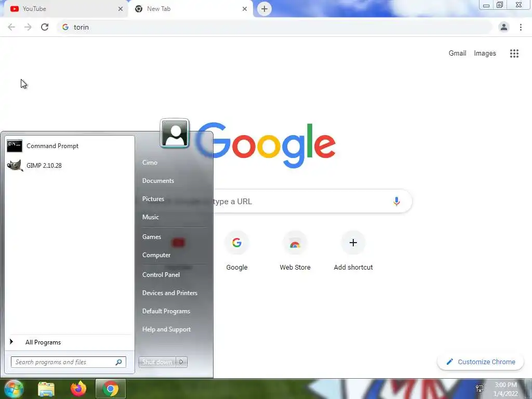Viewport: 532px width, 399px height.
Task: Select the New Tab tab
Action: click(x=190, y=9)
